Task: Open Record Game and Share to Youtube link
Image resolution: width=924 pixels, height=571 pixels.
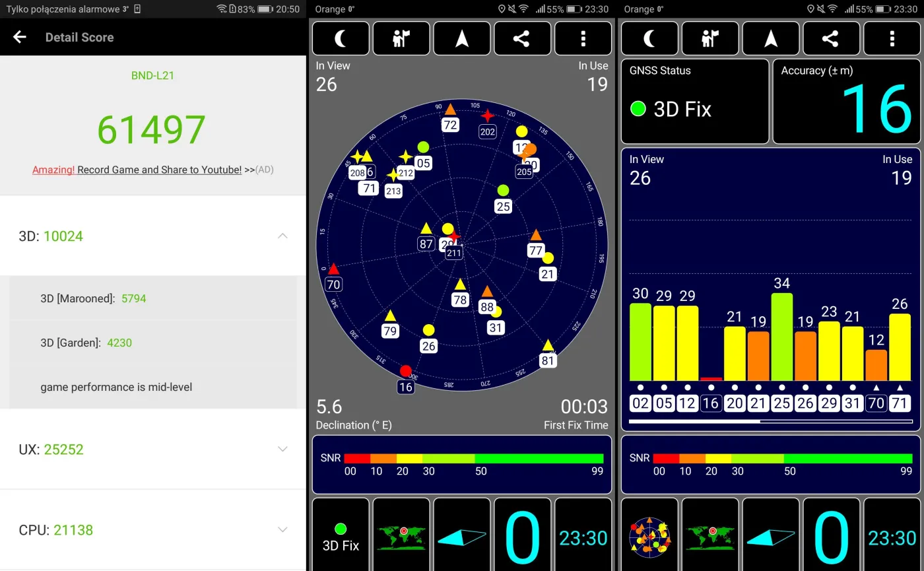Action: pyautogui.click(x=159, y=170)
